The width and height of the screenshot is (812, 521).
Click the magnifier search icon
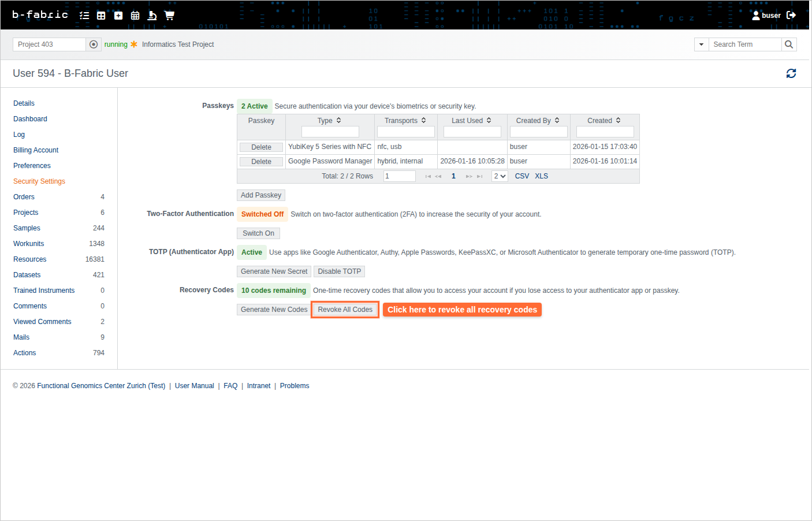coord(789,44)
